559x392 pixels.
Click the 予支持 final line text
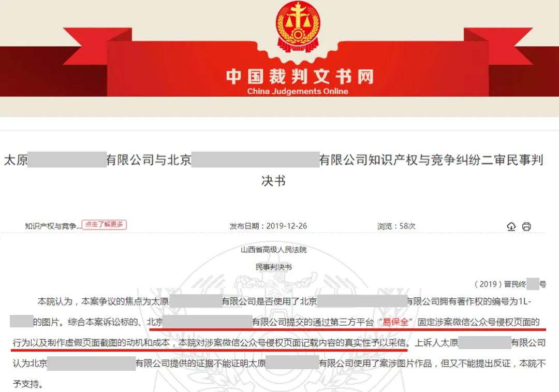(x=28, y=384)
